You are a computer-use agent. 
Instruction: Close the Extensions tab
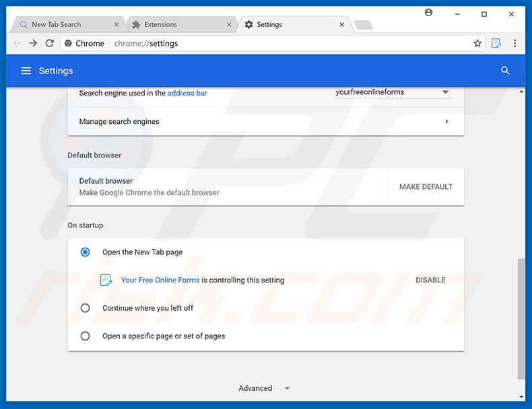pos(229,24)
